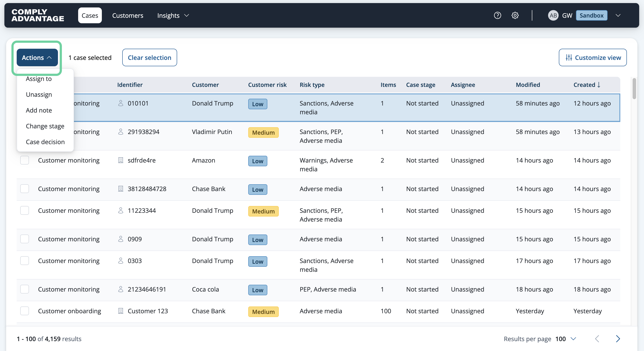The image size is (644, 351).
Task: Open the help question mark icon
Action: (x=498, y=16)
